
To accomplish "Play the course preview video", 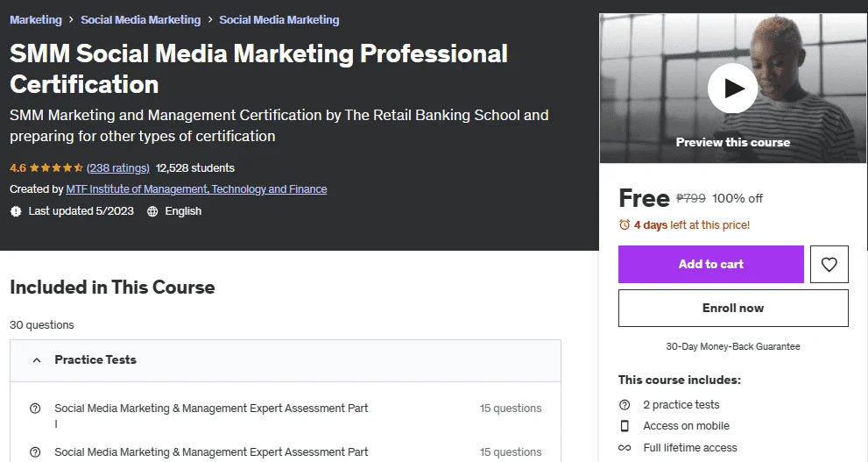I will pos(732,88).
